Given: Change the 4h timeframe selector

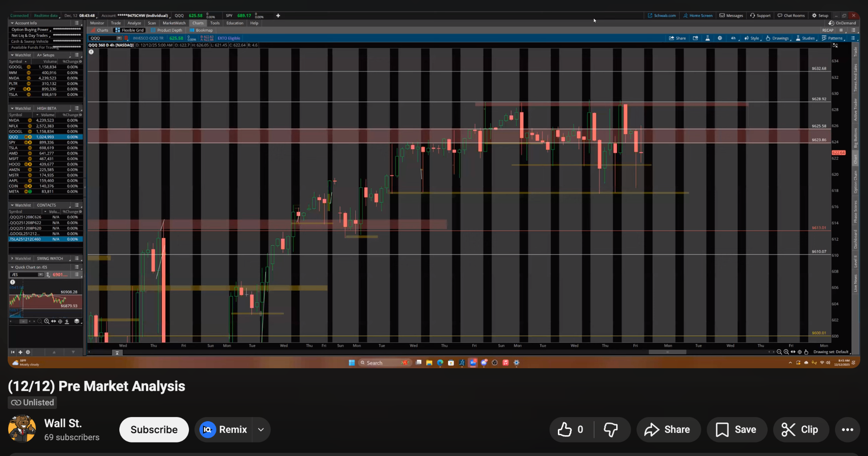Looking at the screenshot, I should click(735, 38).
